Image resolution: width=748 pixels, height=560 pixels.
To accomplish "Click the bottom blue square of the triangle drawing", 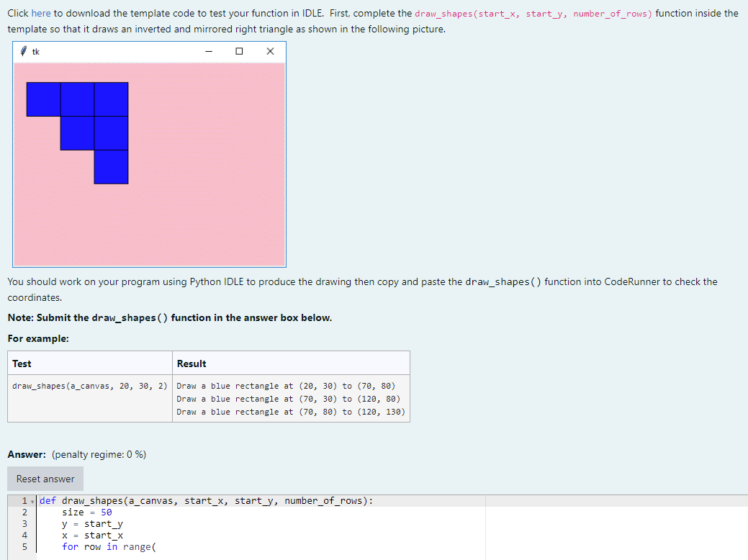I will pyautogui.click(x=112, y=166).
